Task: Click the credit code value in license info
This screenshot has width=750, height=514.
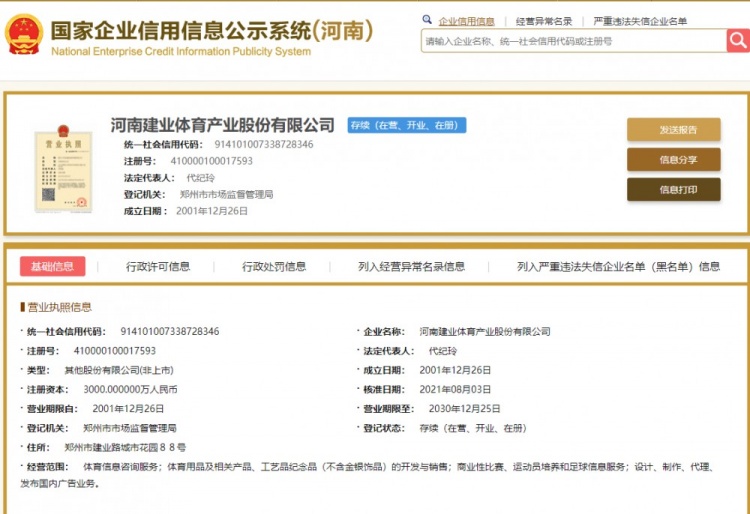Action: click(x=170, y=331)
